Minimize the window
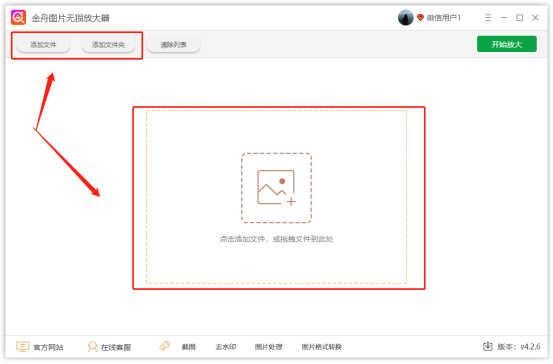 tap(504, 18)
